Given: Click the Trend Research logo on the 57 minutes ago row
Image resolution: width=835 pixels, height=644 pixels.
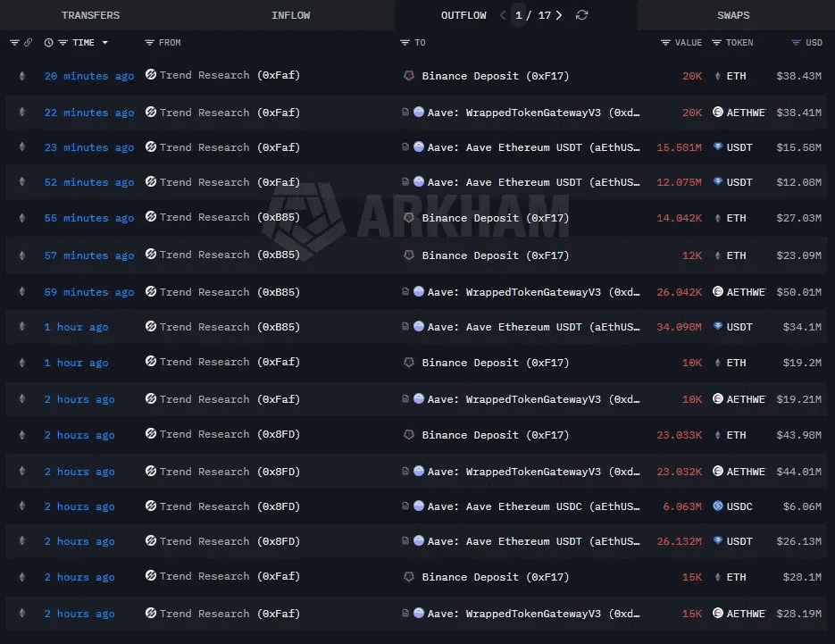Looking at the screenshot, I should [x=151, y=255].
